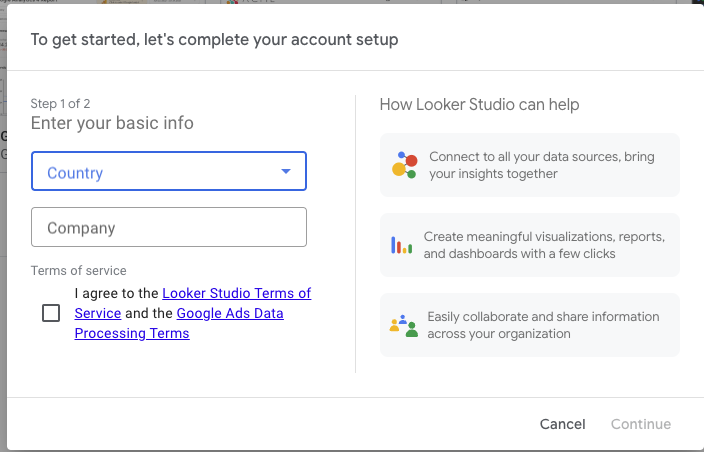
Task: Click the colored bar chart visualizations icon
Action: [401, 245]
